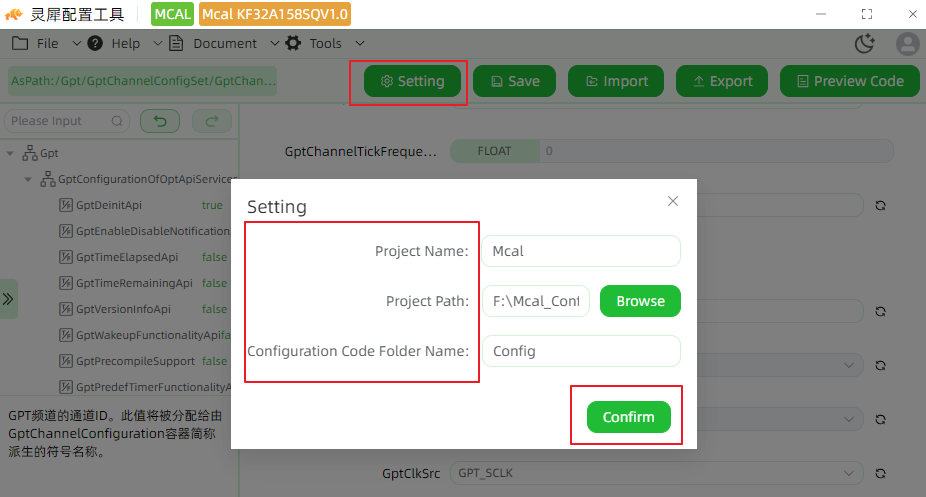926x497 pixels.
Task: Click the Project Name input field
Action: (x=581, y=251)
